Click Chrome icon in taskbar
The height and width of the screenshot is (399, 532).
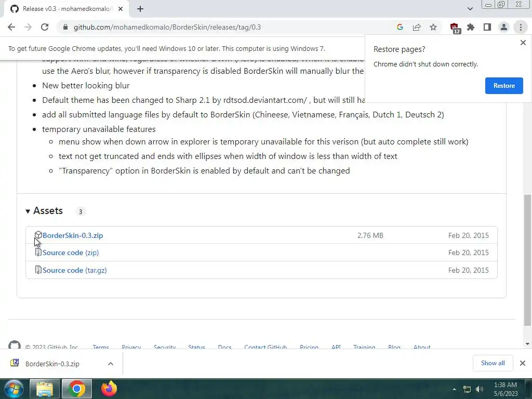click(x=77, y=389)
